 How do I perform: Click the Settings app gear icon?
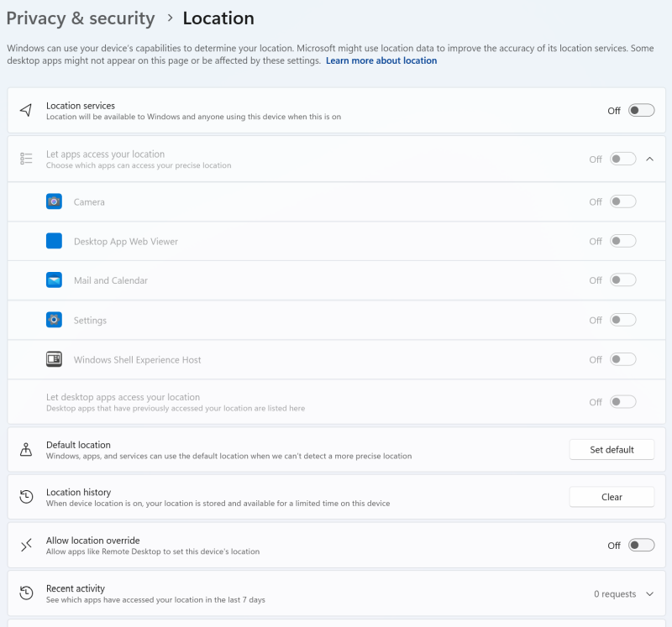(x=54, y=320)
